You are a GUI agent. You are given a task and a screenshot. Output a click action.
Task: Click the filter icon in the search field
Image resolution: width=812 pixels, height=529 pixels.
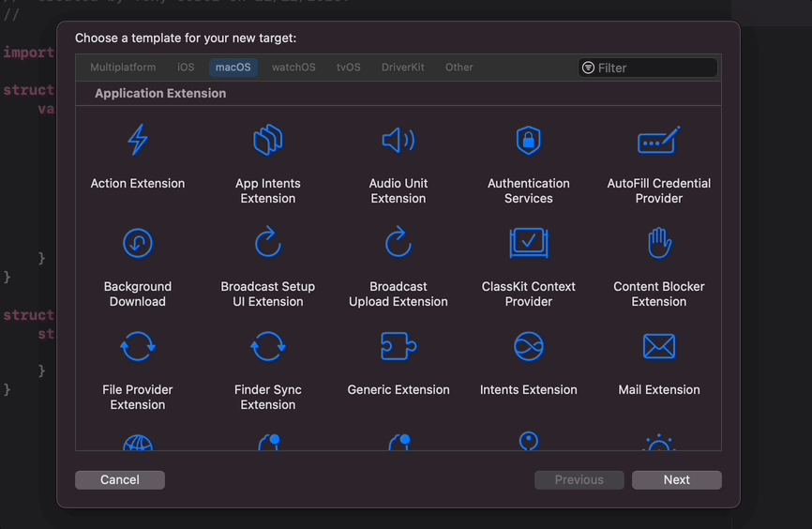[x=588, y=68]
